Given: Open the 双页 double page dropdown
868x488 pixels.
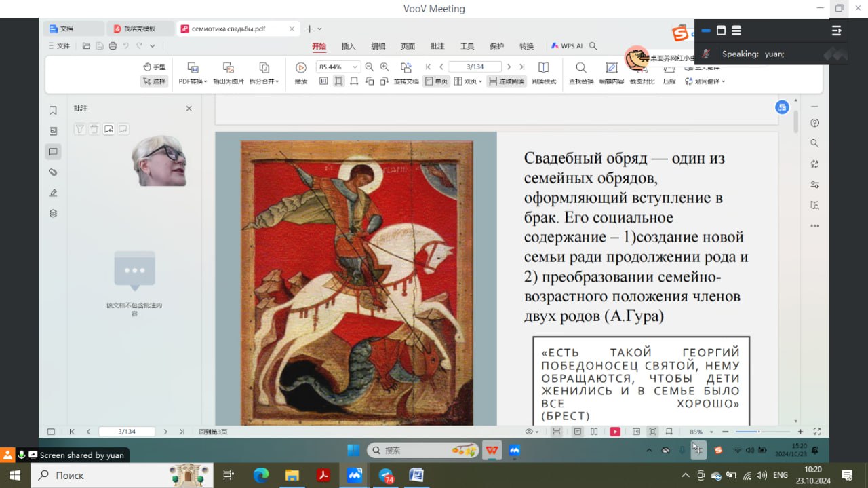Looking at the screenshot, I should pyautogui.click(x=468, y=81).
